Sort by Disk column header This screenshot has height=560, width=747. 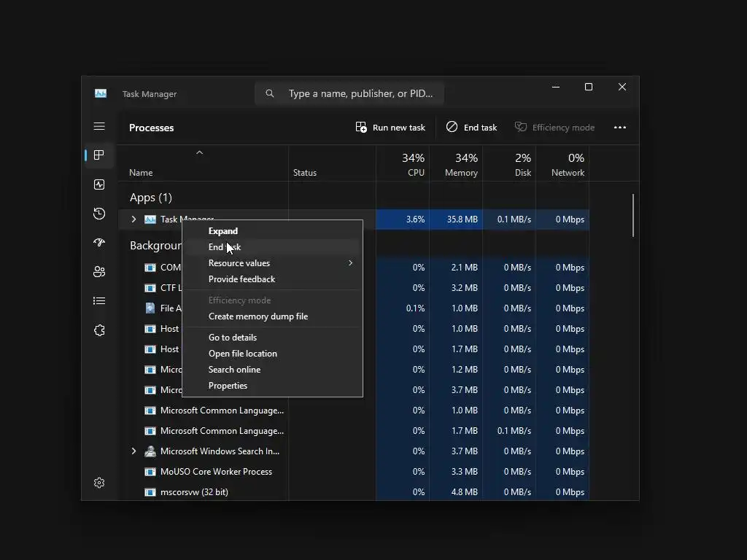[509, 165]
